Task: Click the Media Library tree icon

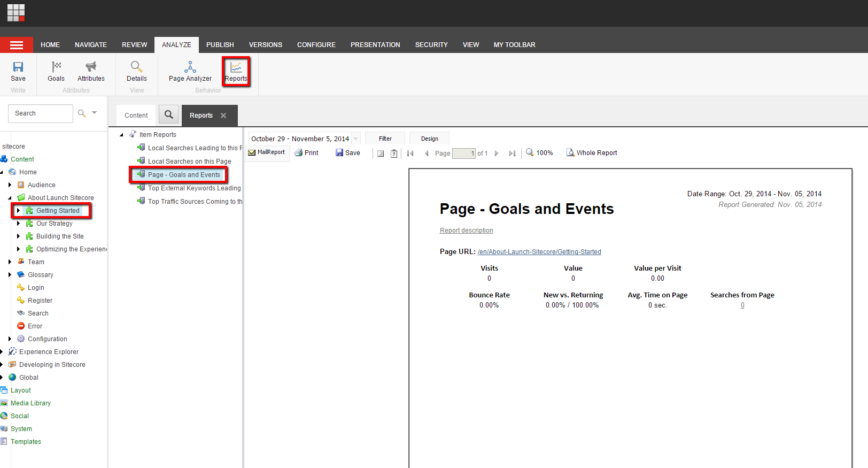Action: point(4,403)
